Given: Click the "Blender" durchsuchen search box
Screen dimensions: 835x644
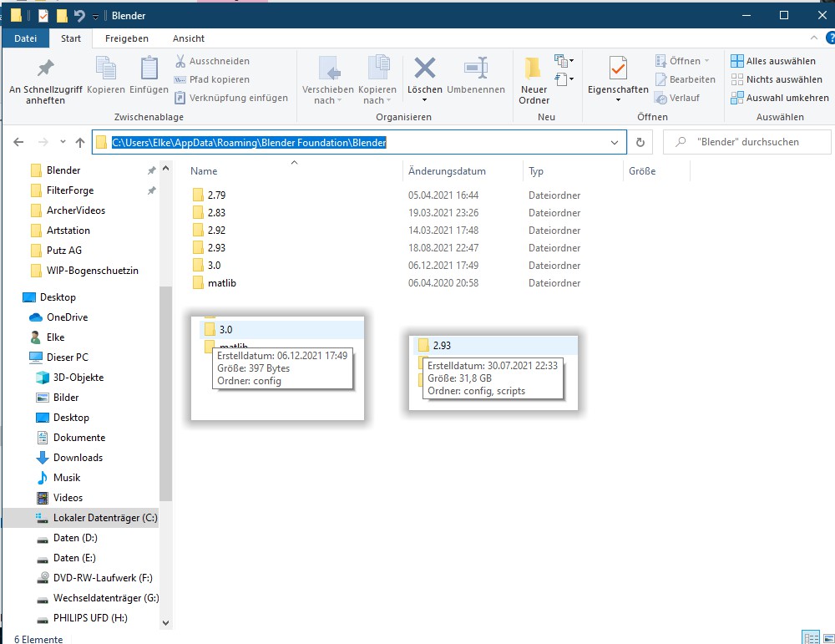Looking at the screenshot, I should pos(746,142).
